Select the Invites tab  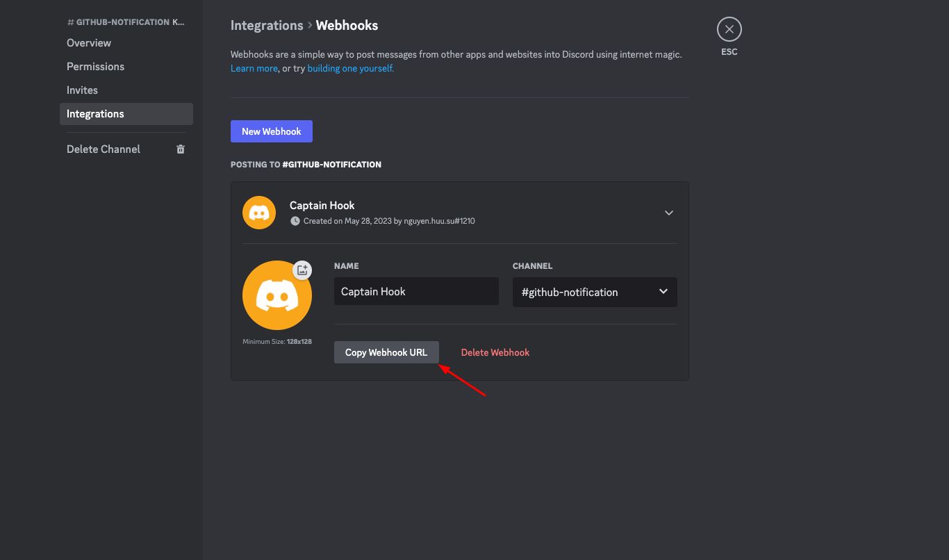click(82, 90)
